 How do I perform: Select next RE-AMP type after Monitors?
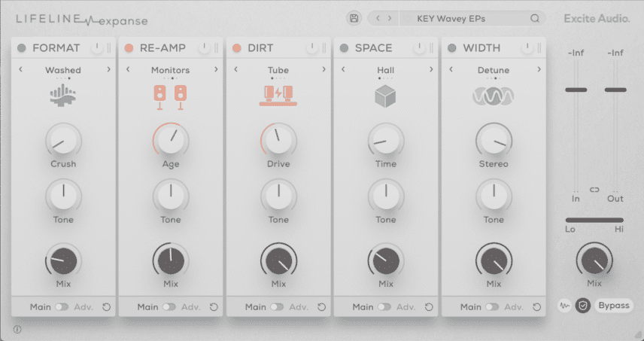tap(216, 69)
